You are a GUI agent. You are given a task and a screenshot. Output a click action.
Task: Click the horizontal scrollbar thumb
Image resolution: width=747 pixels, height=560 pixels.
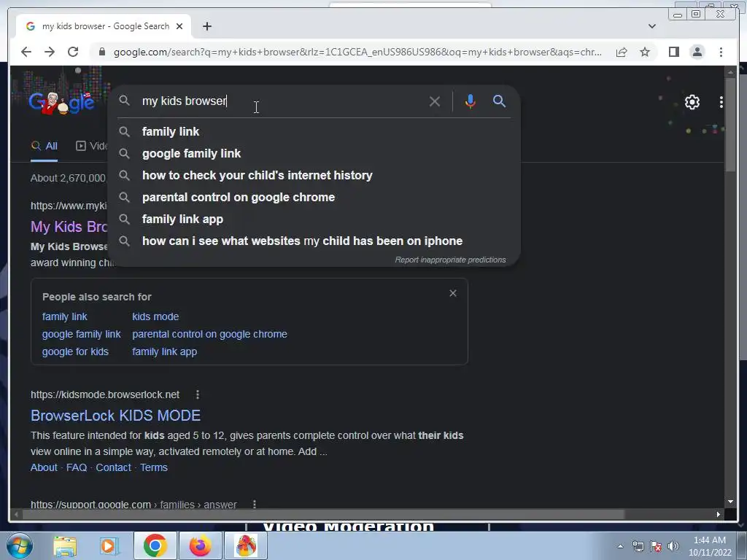(323, 514)
